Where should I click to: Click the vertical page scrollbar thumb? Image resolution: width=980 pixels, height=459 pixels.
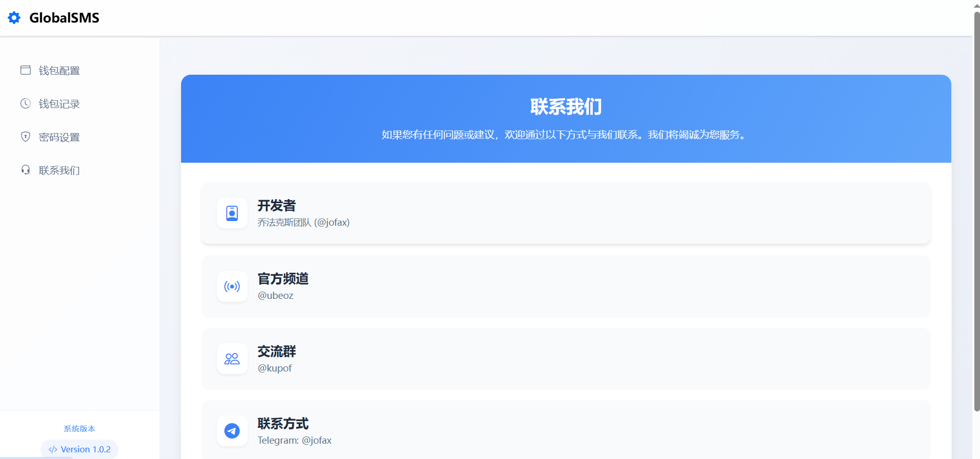976,211
